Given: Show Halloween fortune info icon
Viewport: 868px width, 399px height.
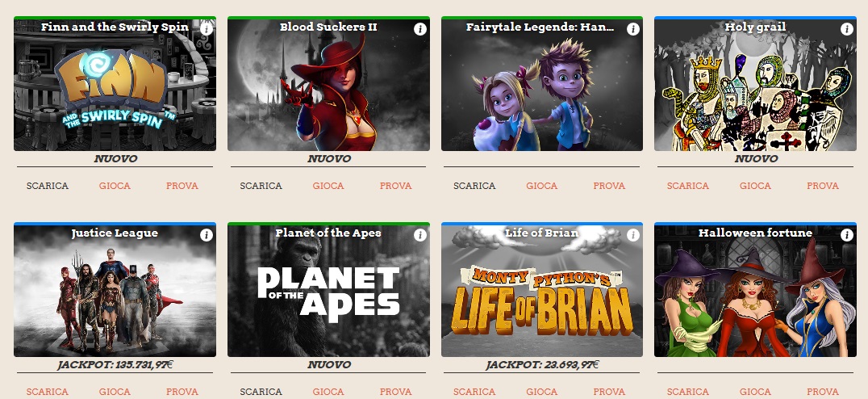Looking at the screenshot, I should (847, 235).
